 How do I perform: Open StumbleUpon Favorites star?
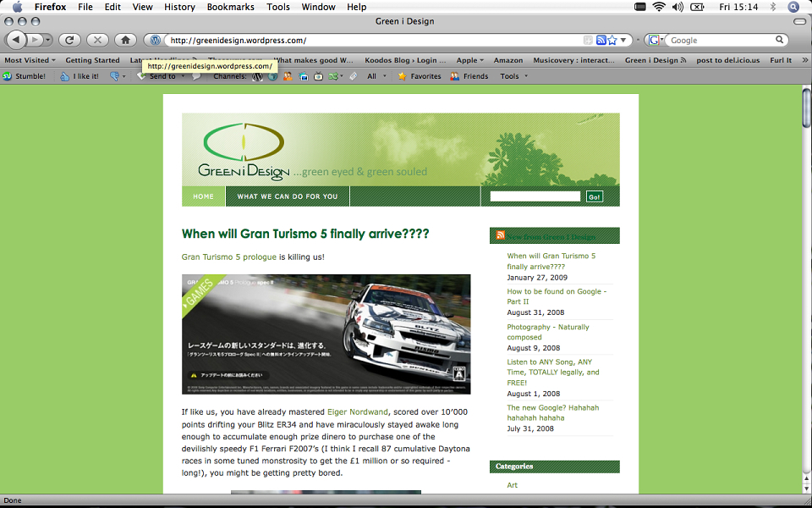point(419,76)
